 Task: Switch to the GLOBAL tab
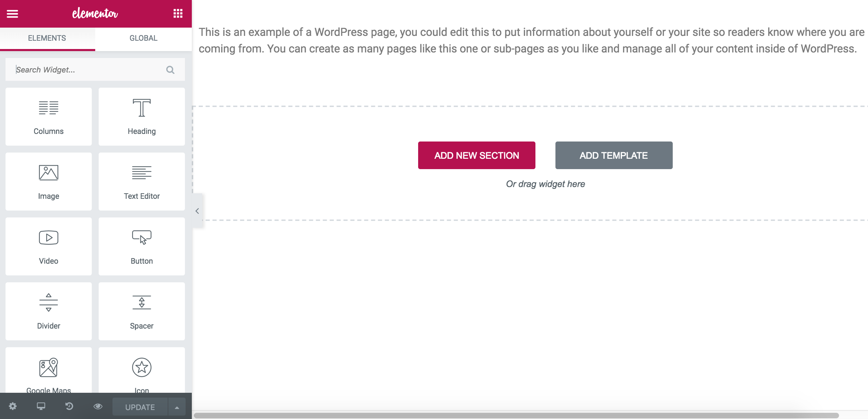144,38
